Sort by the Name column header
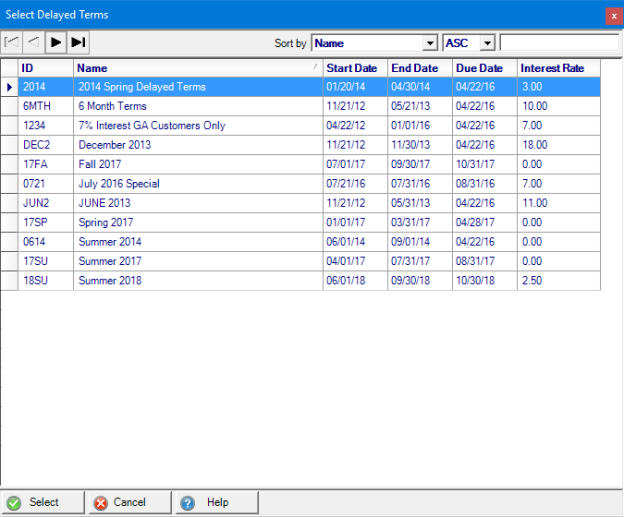The height and width of the screenshot is (517, 624). 195,68
